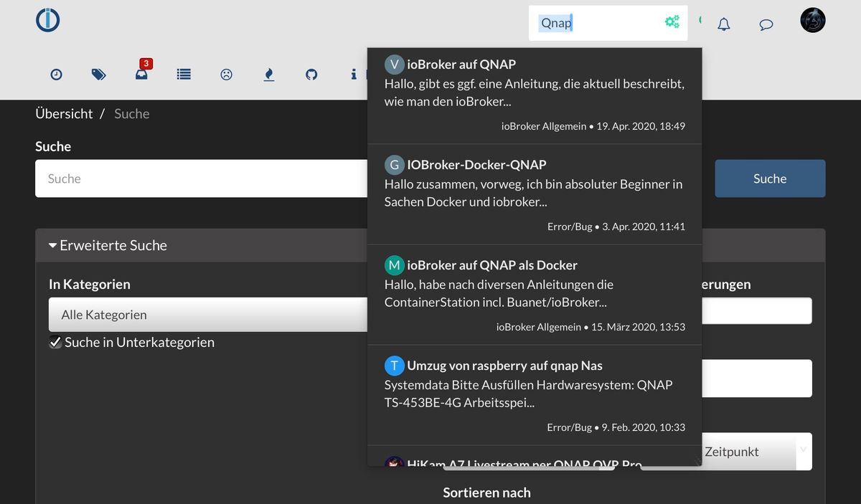The image size is (861, 504).
Task: Open search result ioBroker auf QNAP als Docker
Action: (x=492, y=265)
